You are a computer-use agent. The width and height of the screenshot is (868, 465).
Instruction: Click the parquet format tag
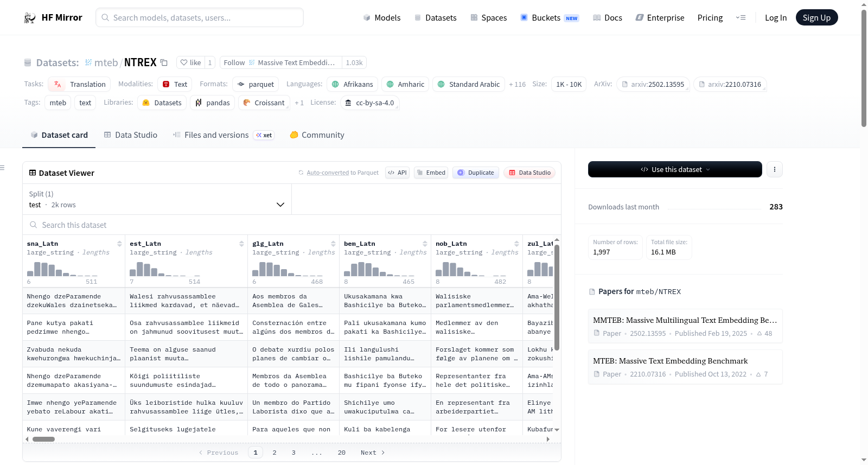click(x=256, y=84)
